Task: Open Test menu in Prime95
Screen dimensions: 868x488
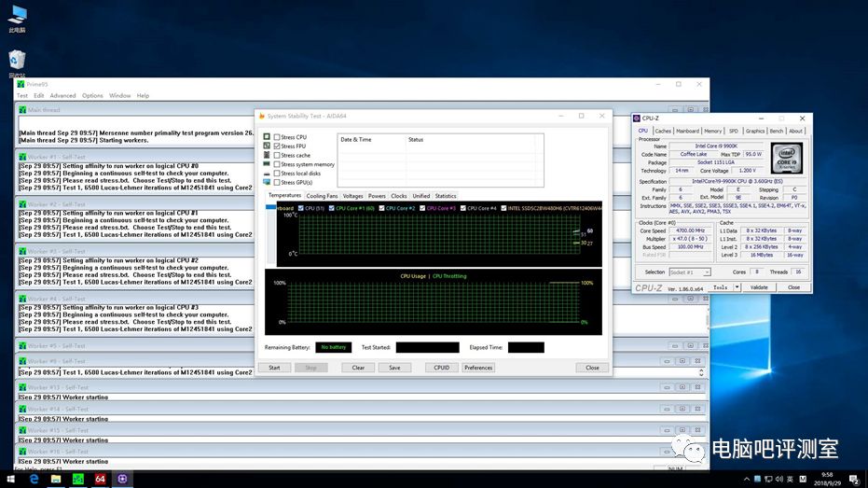Action: [22, 96]
